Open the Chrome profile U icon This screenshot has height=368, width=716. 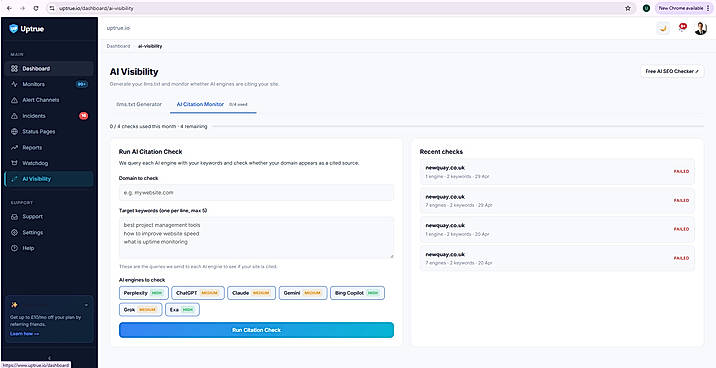pyautogui.click(x=646, y=8)
